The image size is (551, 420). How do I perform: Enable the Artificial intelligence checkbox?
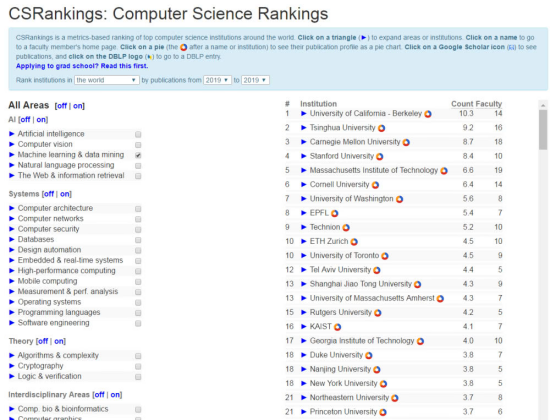138,134
